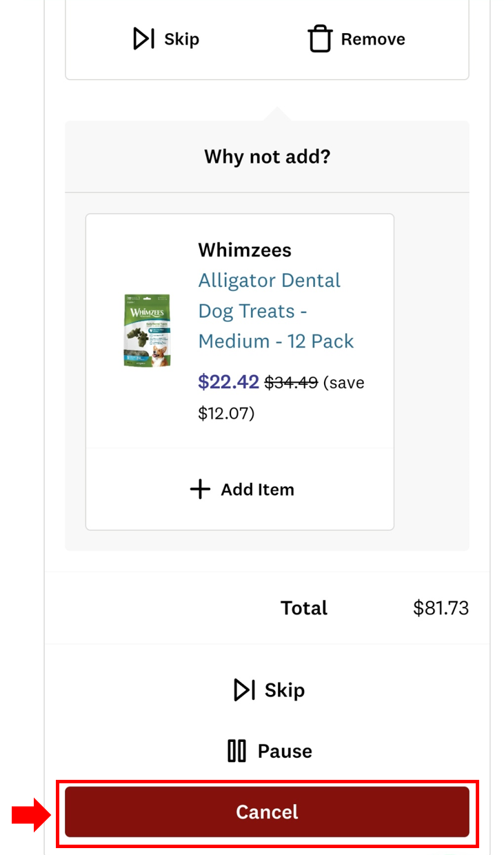Open the Alligator Dental Dog Treats link

(x=276, y=311)
